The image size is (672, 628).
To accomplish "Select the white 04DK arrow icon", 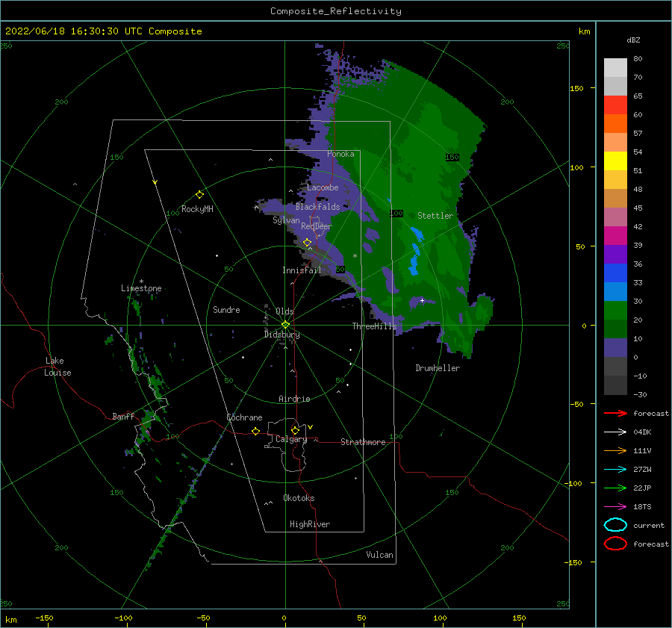I will point(615,432).
